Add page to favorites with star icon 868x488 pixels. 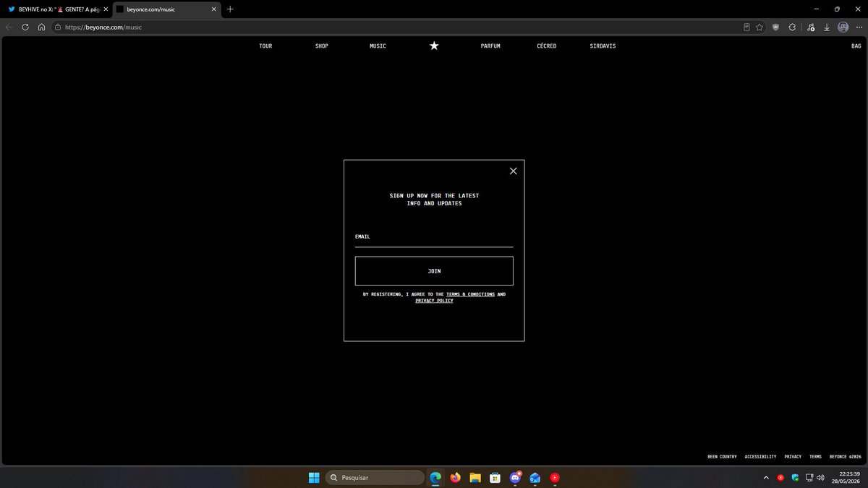759,27
